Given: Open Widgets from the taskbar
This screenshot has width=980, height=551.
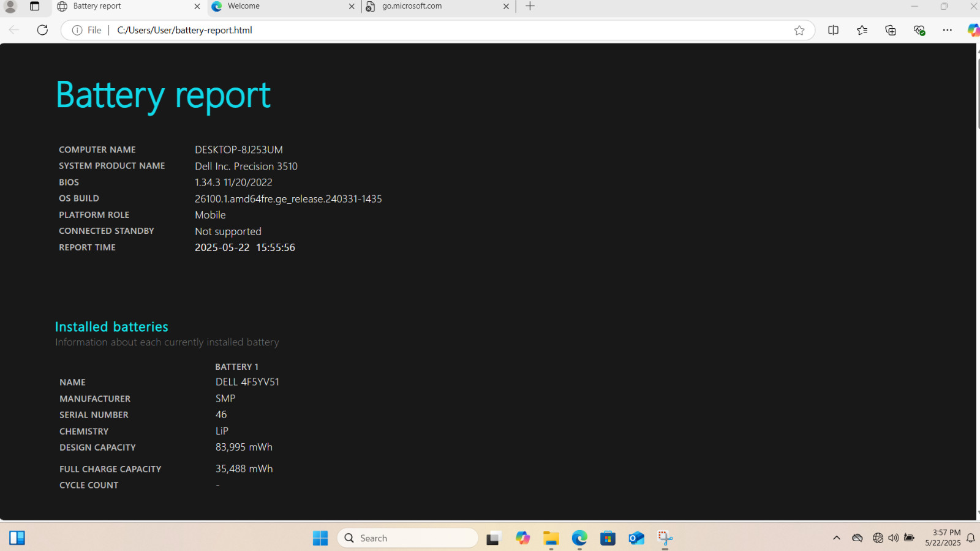Looking at the screenshot, I should pyautogui.click(x=17, y=538).
